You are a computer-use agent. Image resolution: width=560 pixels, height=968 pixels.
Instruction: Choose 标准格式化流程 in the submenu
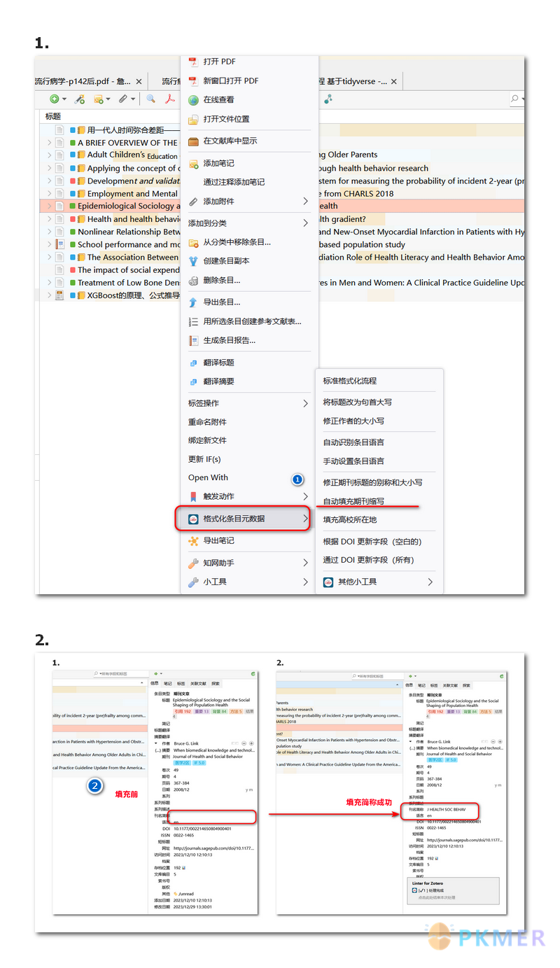point(350,381)
